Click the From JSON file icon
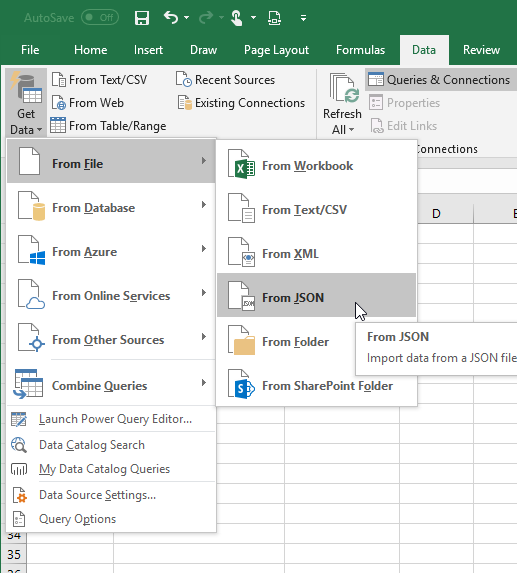This screenshot has width=517, height=573. click(241, 296)
